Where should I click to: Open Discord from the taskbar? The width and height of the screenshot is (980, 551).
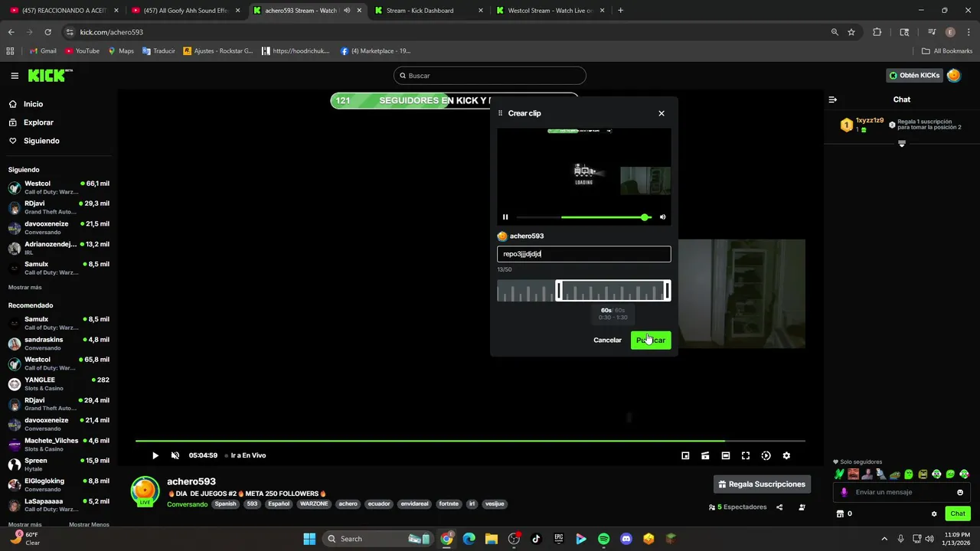coord(626,539)
